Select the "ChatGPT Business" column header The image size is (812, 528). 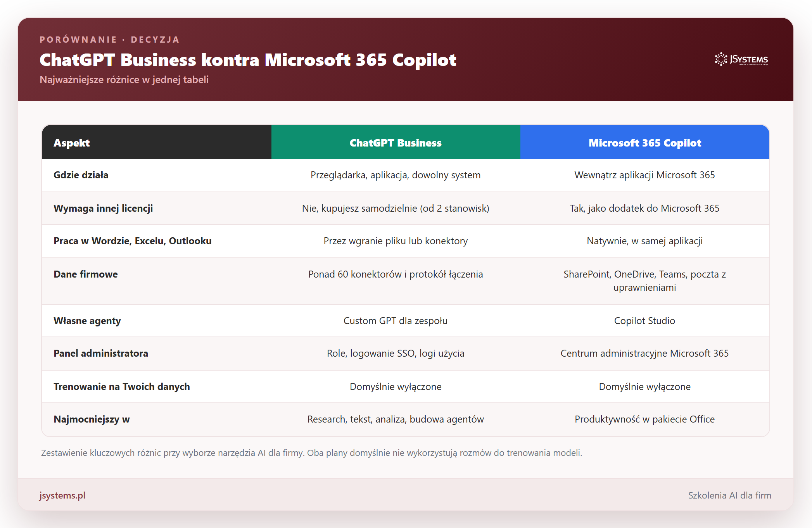(396, 143)
